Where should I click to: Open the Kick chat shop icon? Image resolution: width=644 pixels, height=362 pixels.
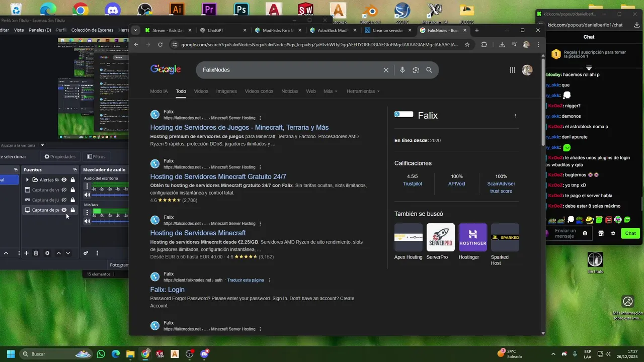(x=601, y=233)
